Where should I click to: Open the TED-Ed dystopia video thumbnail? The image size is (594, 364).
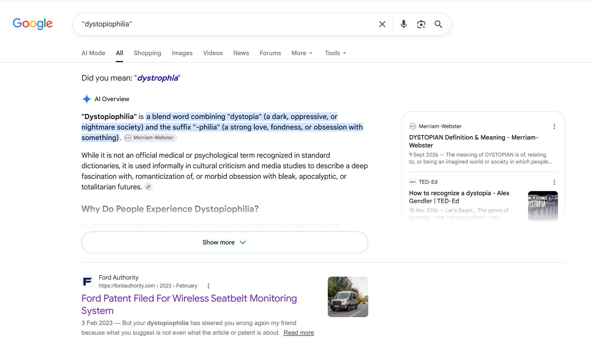point(543,206)
